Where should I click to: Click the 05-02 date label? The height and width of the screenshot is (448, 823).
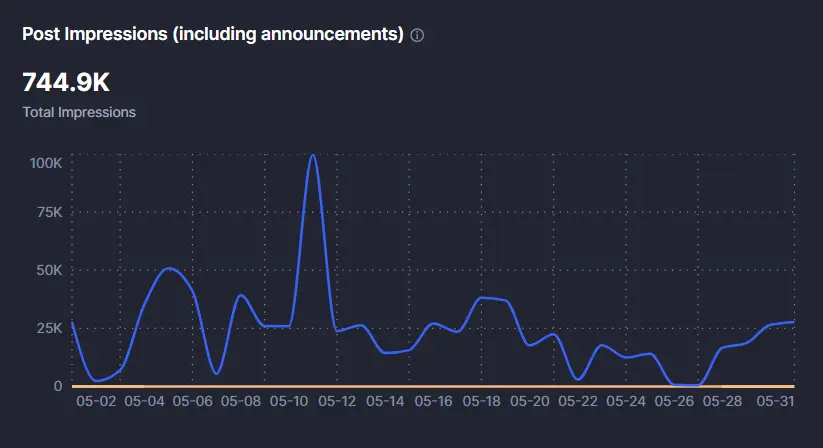[96, 401]
